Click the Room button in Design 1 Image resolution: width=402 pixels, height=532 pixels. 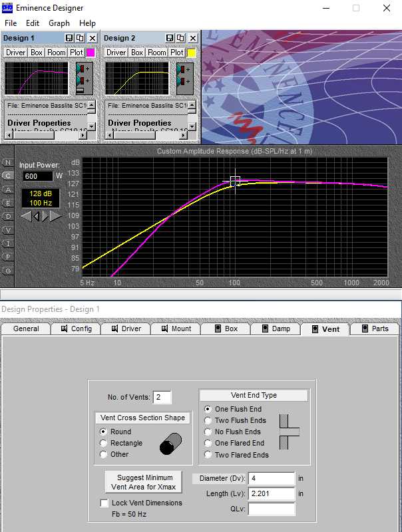[x=57, y=53]
